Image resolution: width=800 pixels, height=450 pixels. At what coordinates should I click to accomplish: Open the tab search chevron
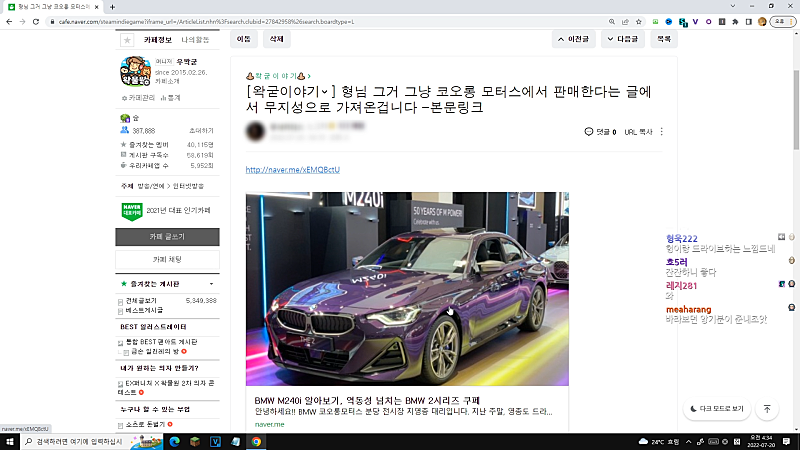click(x=733, y=6)
